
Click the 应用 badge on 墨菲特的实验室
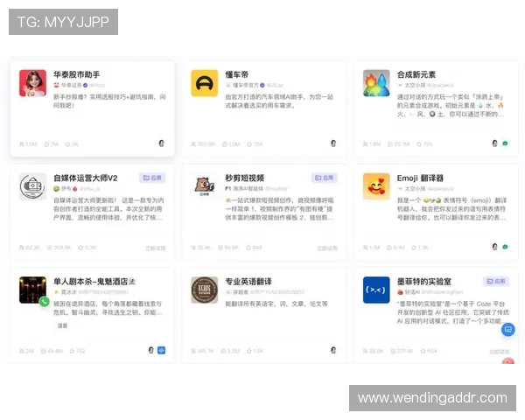click(496, 282)
